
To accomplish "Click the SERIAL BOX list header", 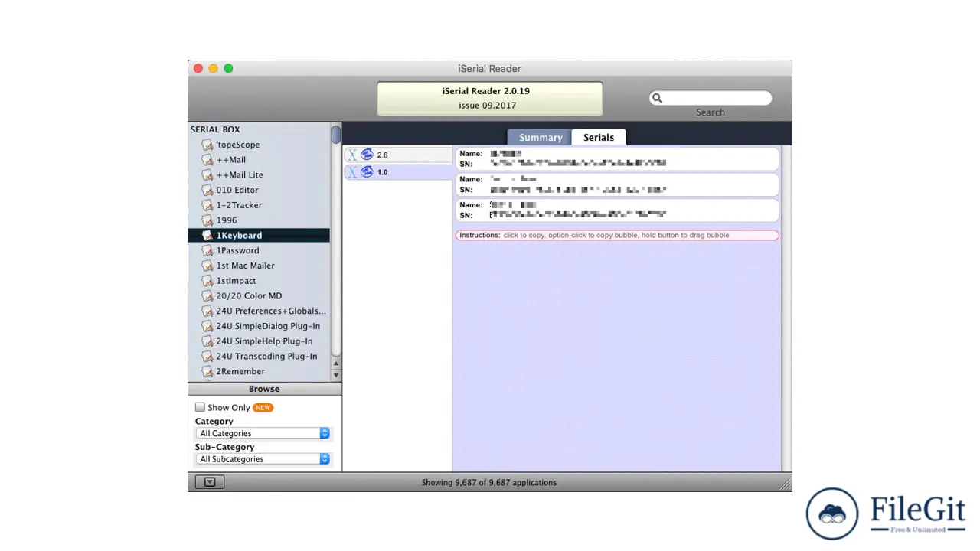I will [x=215, y=129].
